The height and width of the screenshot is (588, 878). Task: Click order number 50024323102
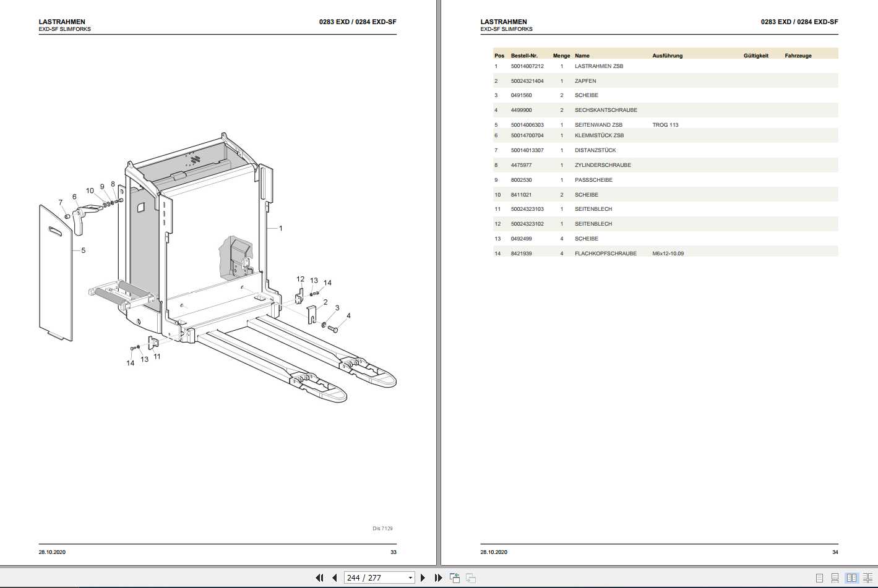click(527, 224)
